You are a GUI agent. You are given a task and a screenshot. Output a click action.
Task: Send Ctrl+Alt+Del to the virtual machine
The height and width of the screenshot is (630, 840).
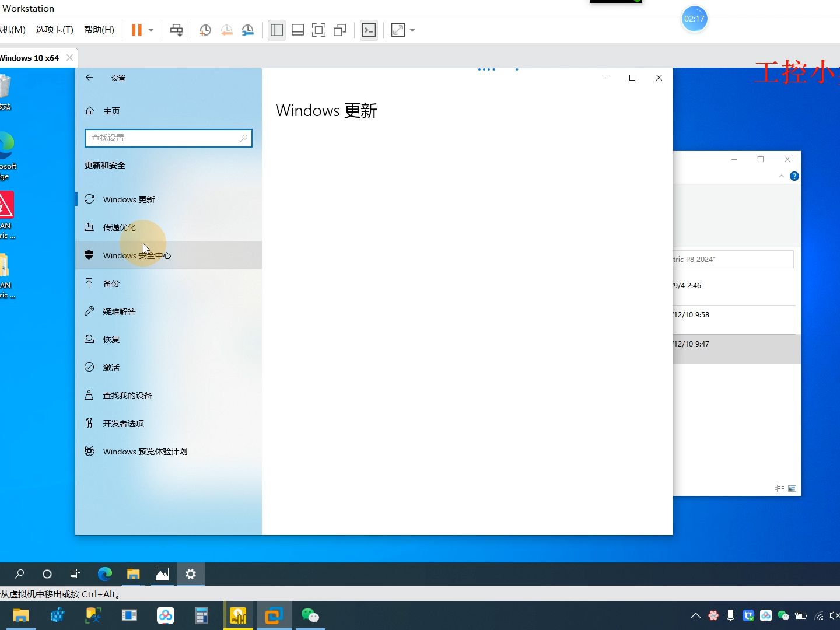click(176, 30)
